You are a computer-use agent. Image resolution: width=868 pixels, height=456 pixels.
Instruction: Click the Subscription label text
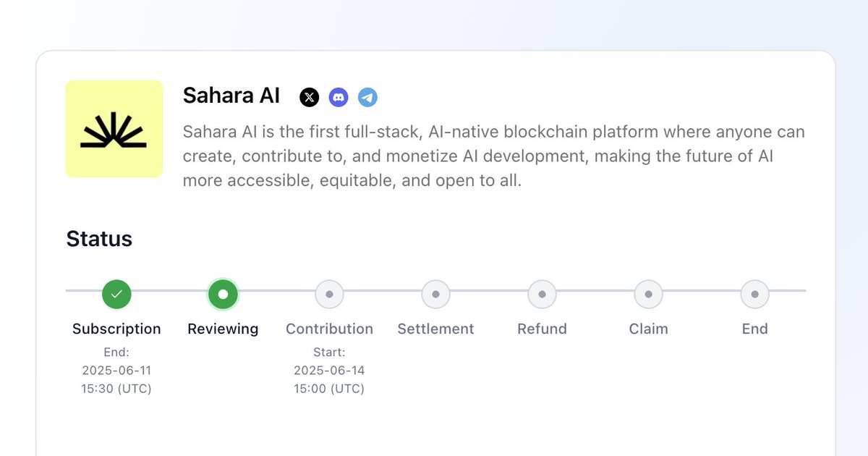pyautogui.click(x=116, y=329)
